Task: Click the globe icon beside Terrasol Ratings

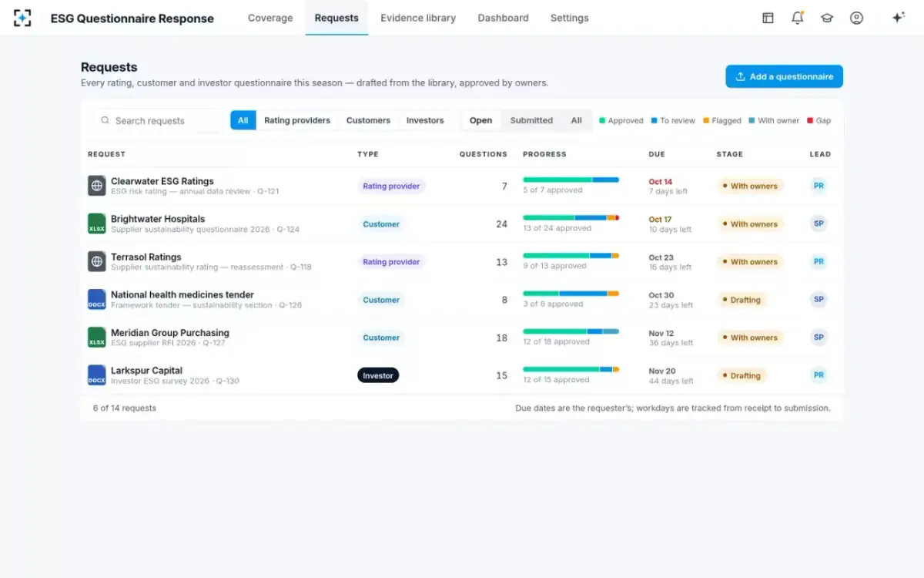Action: pyautogui.click(x=97, y=261)
